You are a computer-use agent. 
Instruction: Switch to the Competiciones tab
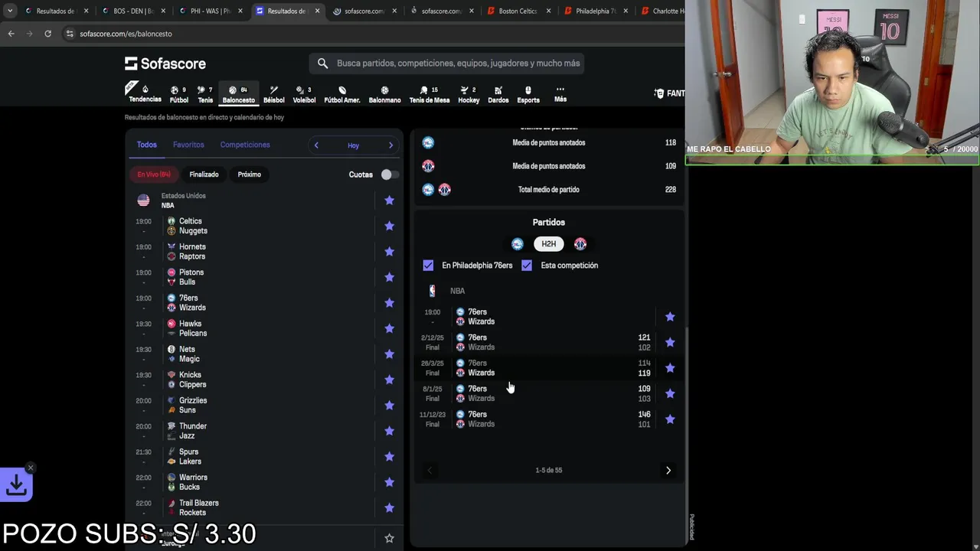pos(245,145)
